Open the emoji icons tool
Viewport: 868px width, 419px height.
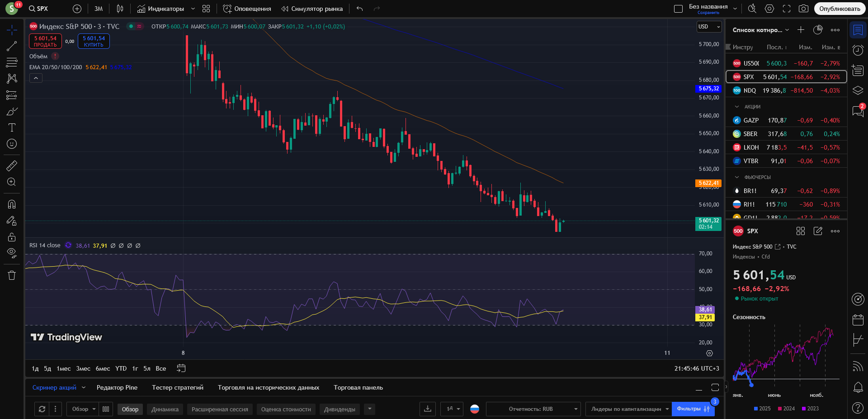pyautogui.click(x=12, y=144)
